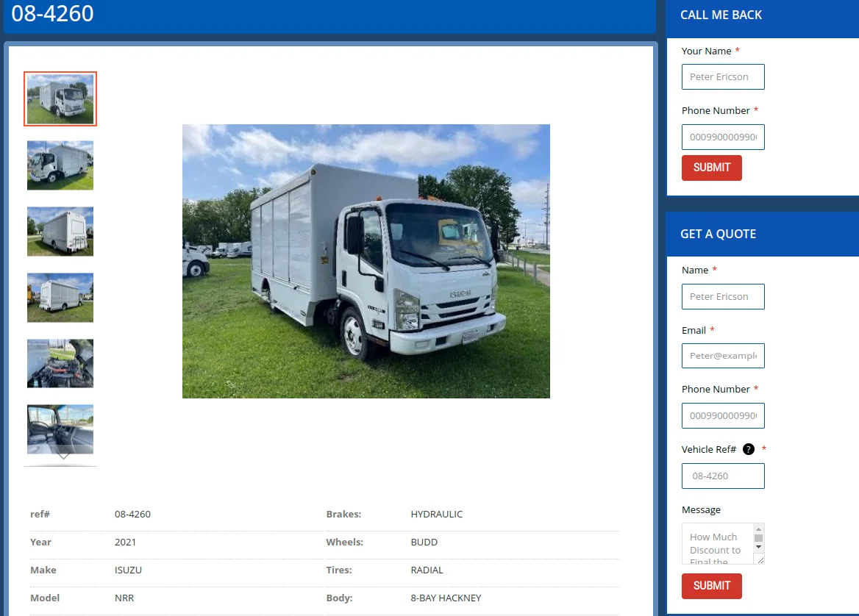Select the first front-view truck thumbnail
This screenshot has height=616, width=859.
point(60,99)
